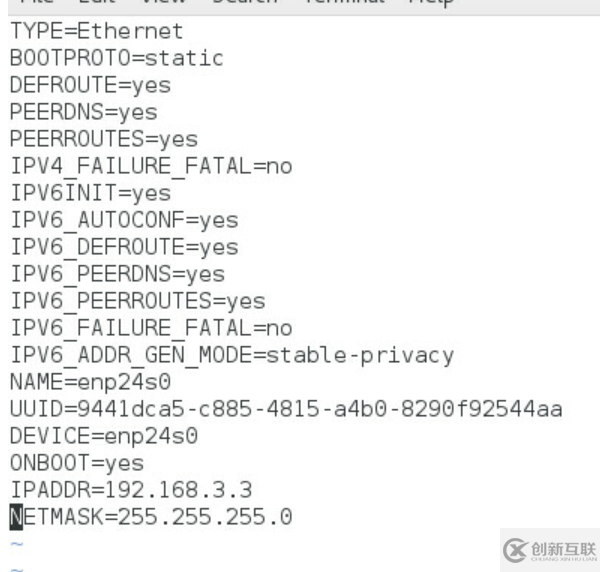Select the DEFROUTE=yes line
Image resolution: width=600 pixels, height=572 pixels.
[x=90, y=86]
